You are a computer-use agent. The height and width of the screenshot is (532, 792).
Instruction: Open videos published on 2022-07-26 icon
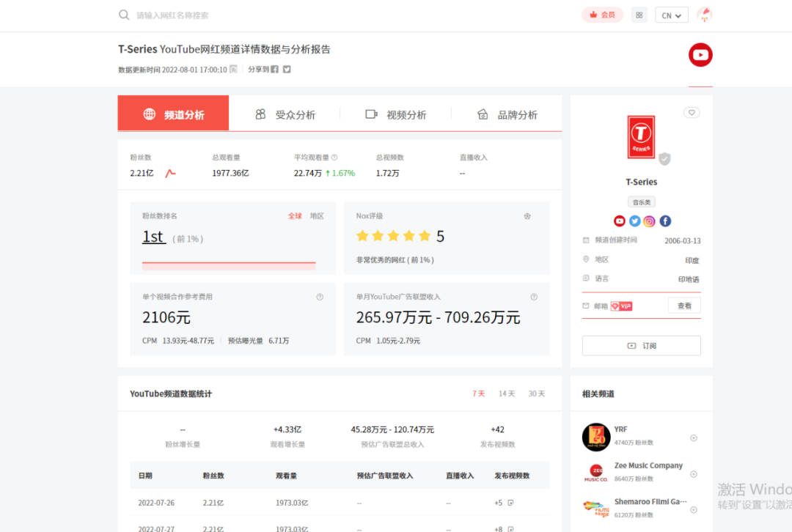[510, 503]
